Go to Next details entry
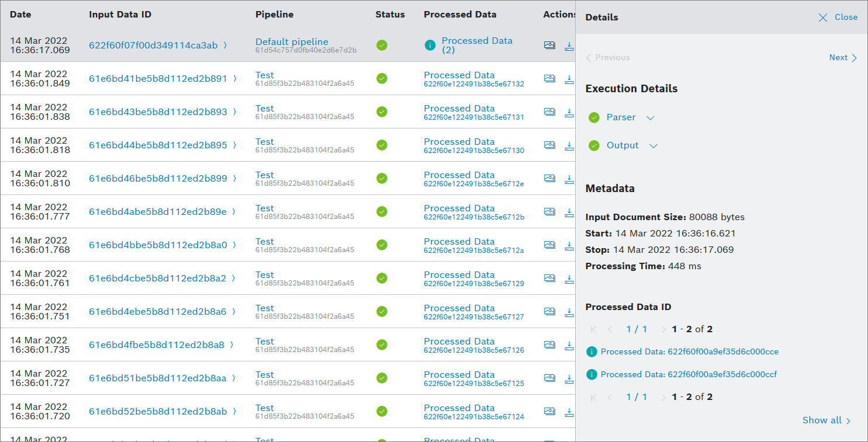Viewport: 868px width, 442px height. pos(842,58)
